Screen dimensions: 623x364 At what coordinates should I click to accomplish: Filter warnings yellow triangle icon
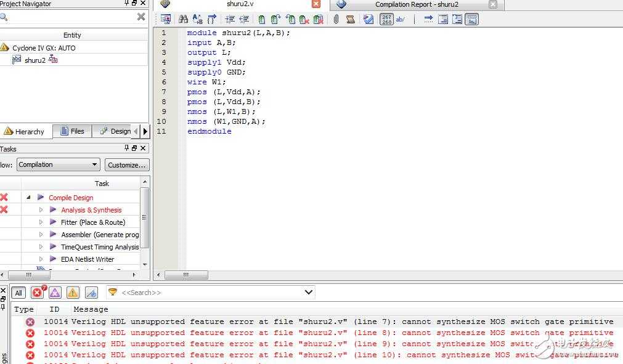point(73,293)
